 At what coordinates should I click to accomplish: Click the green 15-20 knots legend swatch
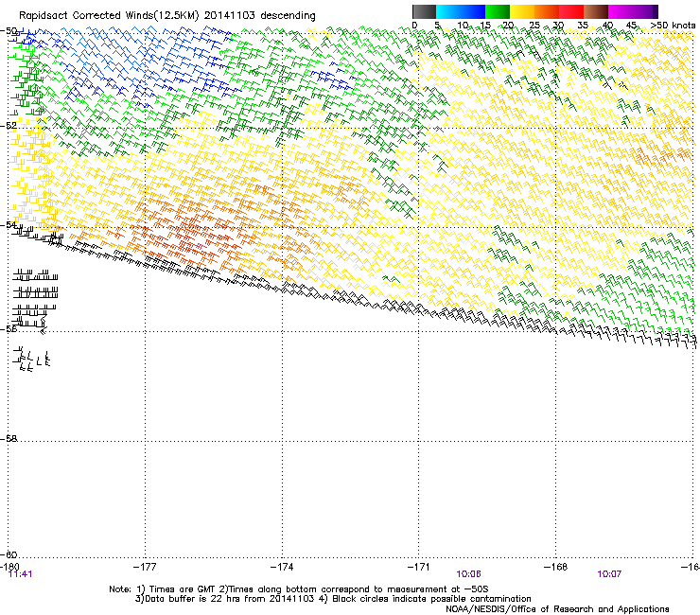(498, 11)
